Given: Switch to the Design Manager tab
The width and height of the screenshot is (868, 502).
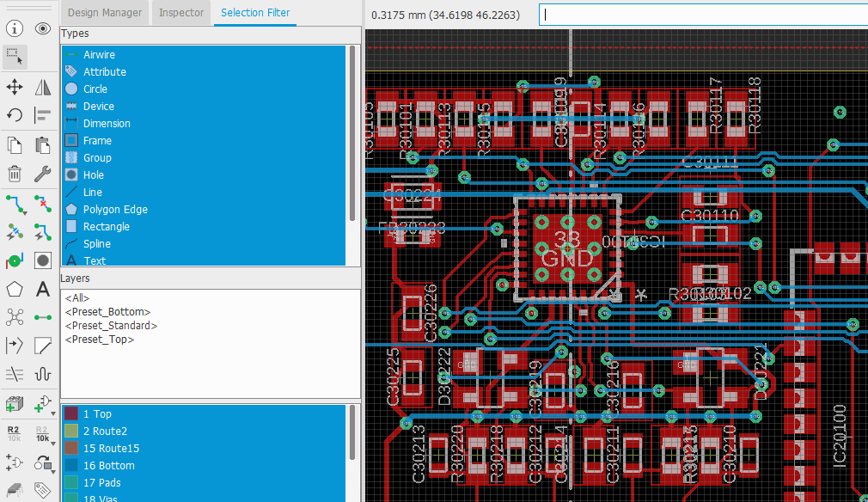Looking at the screenshot, I should 106,13.
